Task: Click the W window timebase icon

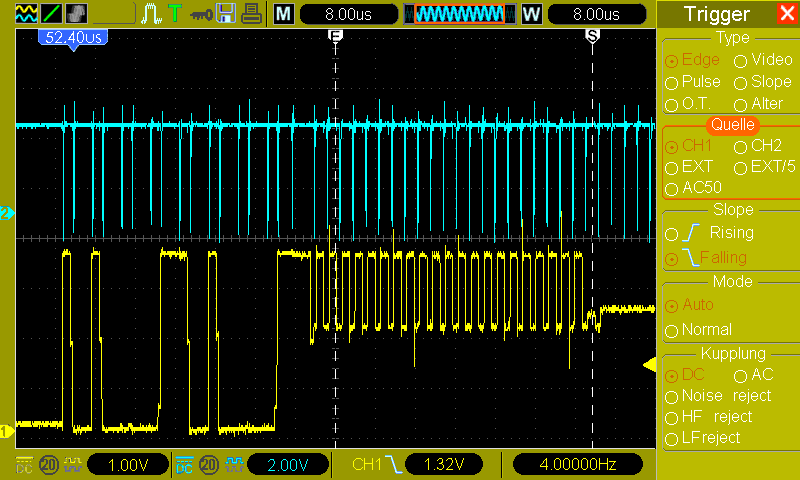Action: click(532, 14)
